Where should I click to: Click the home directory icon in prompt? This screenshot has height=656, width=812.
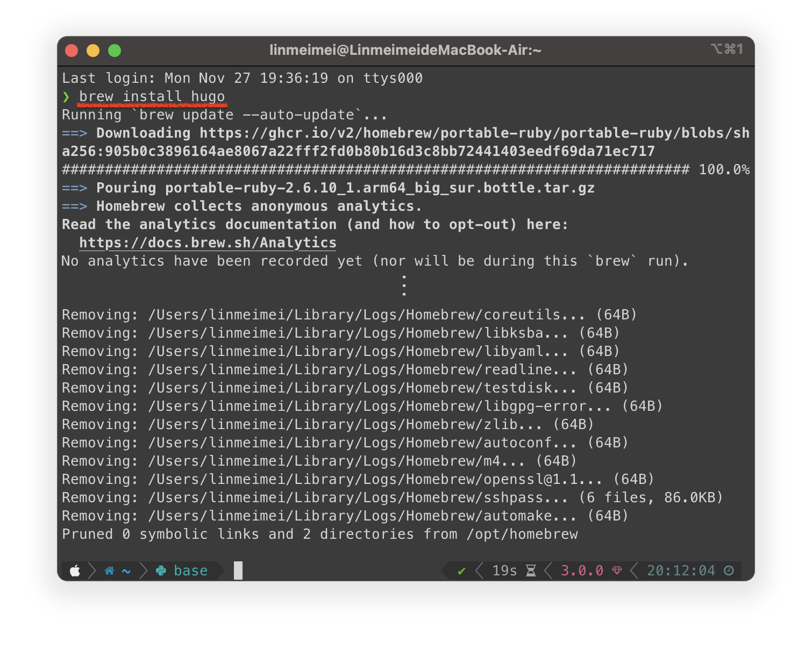(x=109, y=571)
